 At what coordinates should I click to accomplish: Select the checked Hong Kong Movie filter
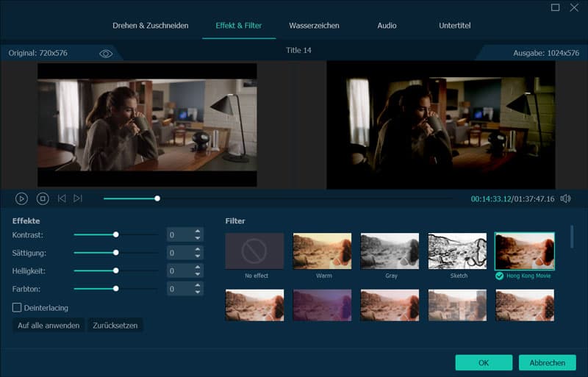pyautogui.click(x=525, y=251)
